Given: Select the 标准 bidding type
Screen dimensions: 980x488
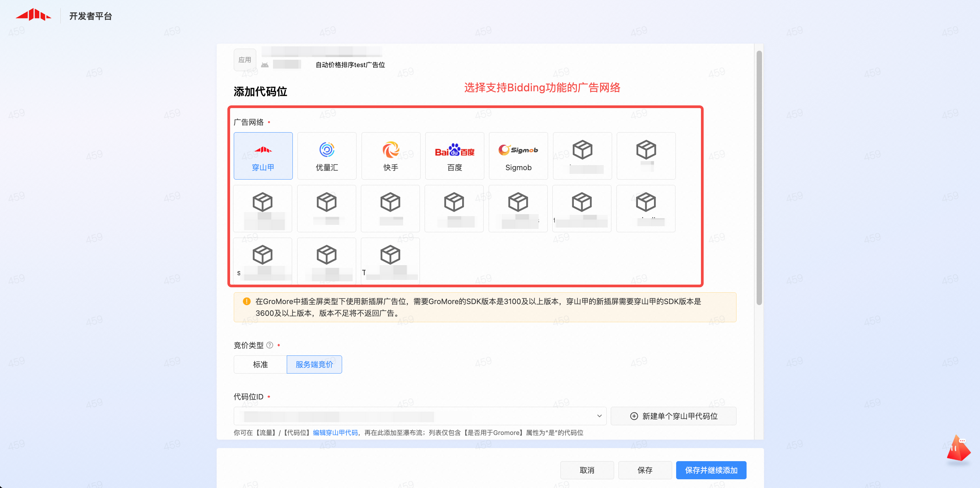Looking at the screenshot, I should coord(260,364).
